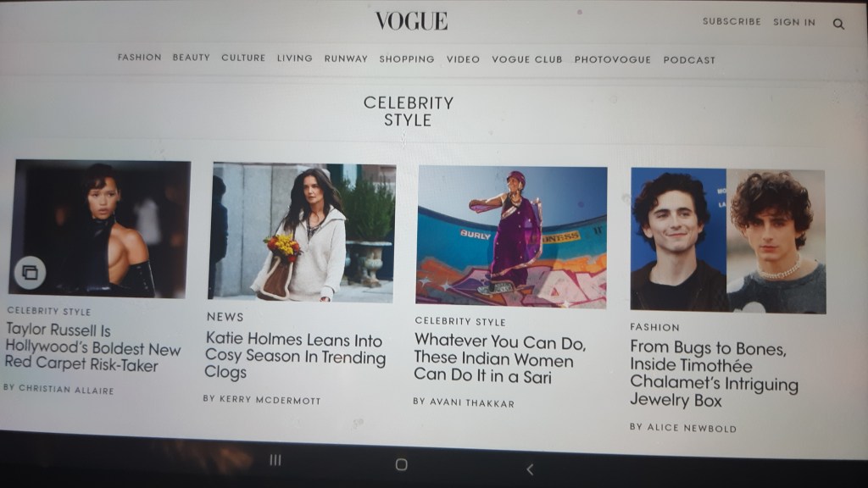Tap the Android home button icon
Screen dimensions: 868x488
(401, 464)
